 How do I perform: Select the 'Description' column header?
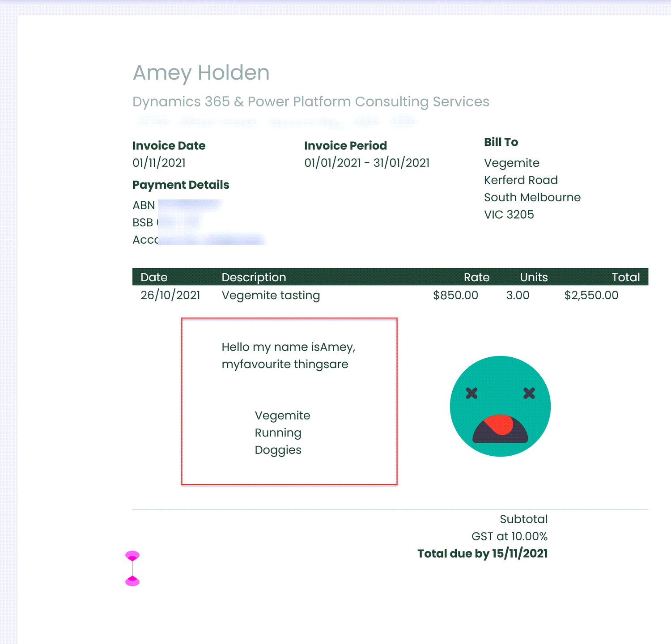[x=254, y=277]
